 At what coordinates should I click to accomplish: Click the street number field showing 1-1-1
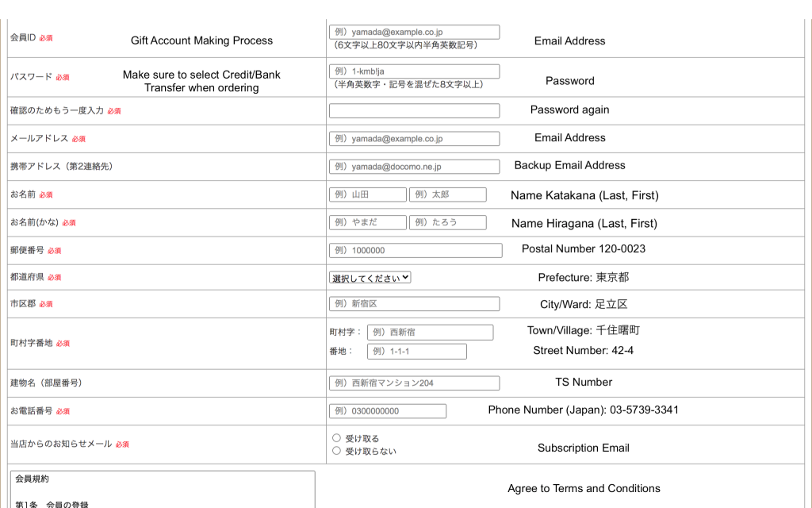(x=416, y=352)
